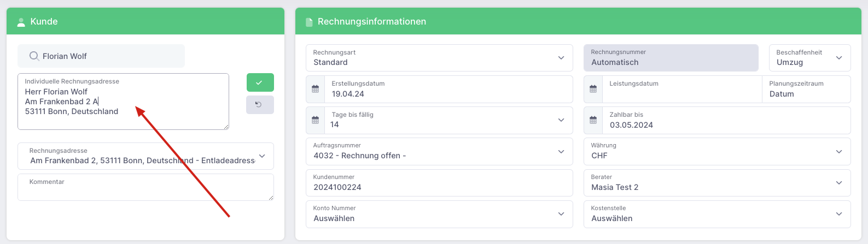Open the Berater Masia Test 2 dropdown
The width and height of the screenshot is (868, 244).
717,183
